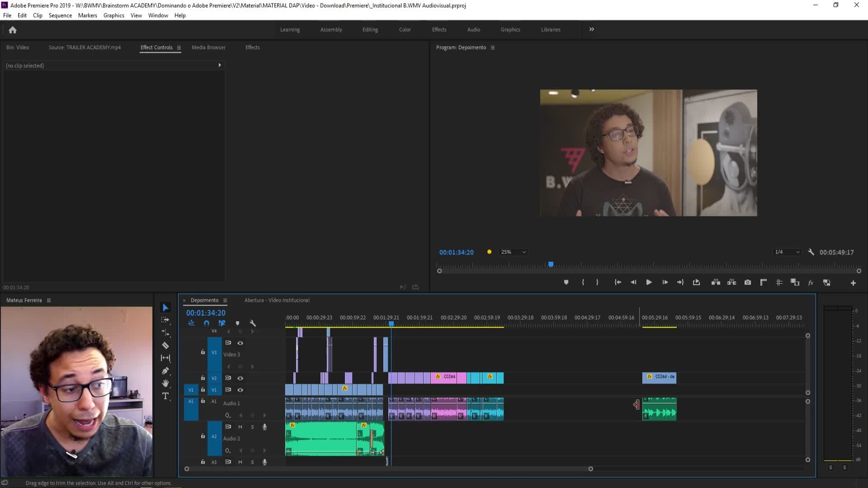Viewport: 868px width, 488px height.
Task: Open Program monitor wrench settings
Action: tap(811, 252)
